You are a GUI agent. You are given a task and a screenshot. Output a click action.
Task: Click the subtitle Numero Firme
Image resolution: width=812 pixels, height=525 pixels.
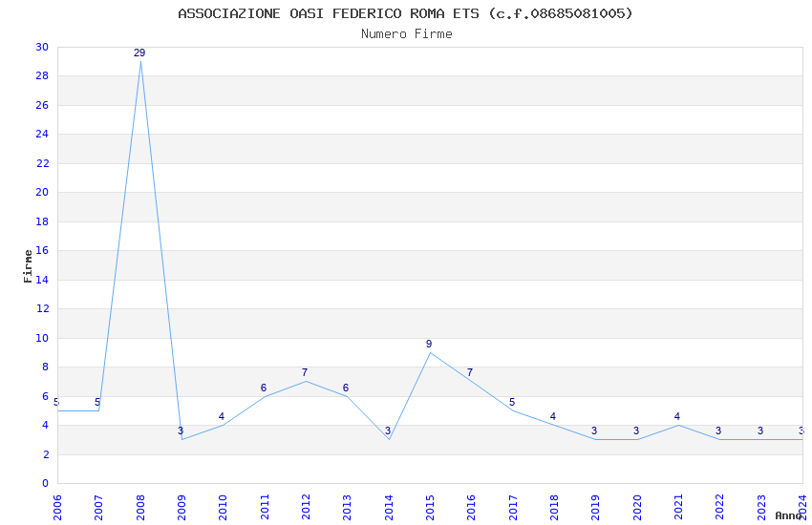(407, 34)
